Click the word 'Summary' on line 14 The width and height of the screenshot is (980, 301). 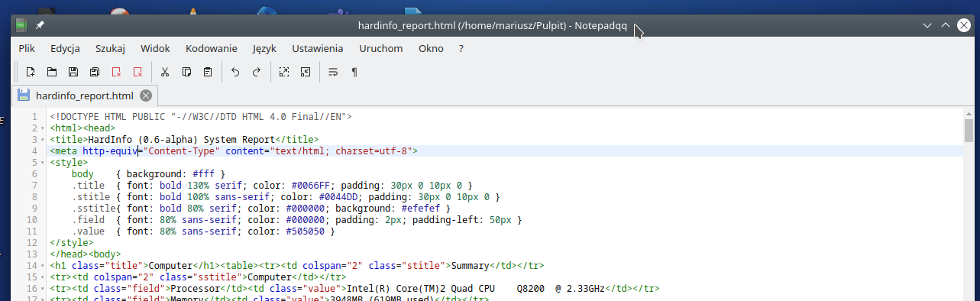pyautogui.click(x=471, y=266)
